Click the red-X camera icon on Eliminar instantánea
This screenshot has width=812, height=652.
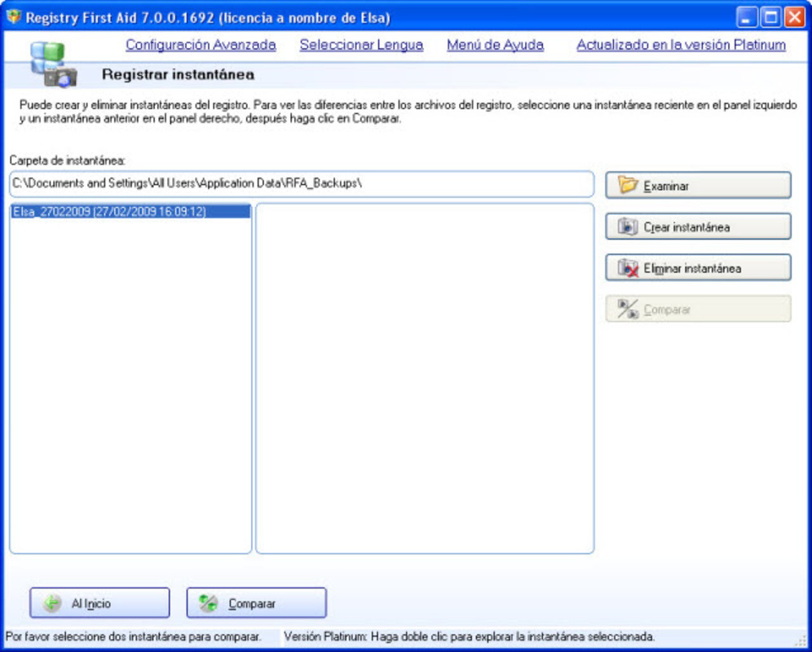[628, 268]
